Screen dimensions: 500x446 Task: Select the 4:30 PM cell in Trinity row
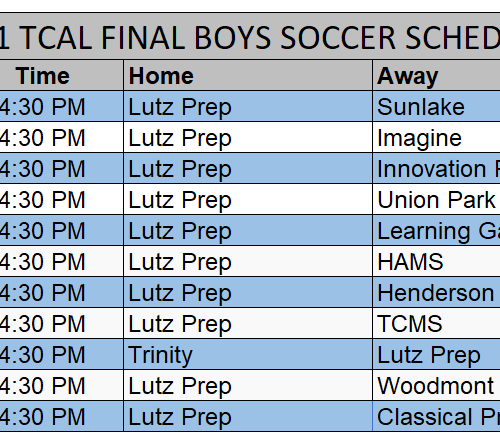coord(61,355)
